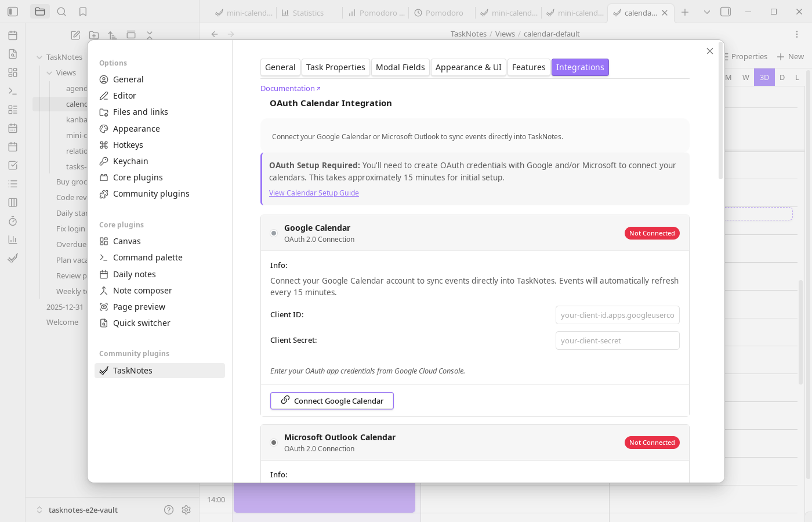Click the collapse-all icon in the file explorer toolbar
812x522 pixels.
(x=150, y=35)
